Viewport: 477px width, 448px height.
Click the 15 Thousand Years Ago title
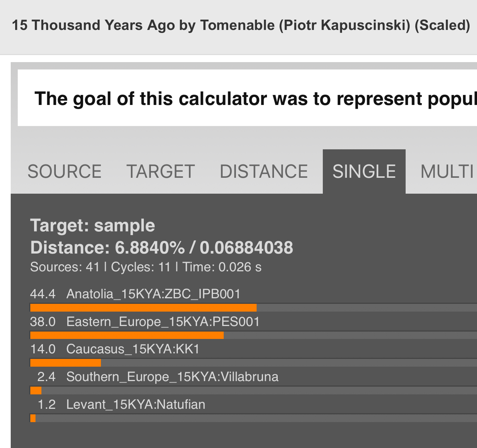pos(241,25)
